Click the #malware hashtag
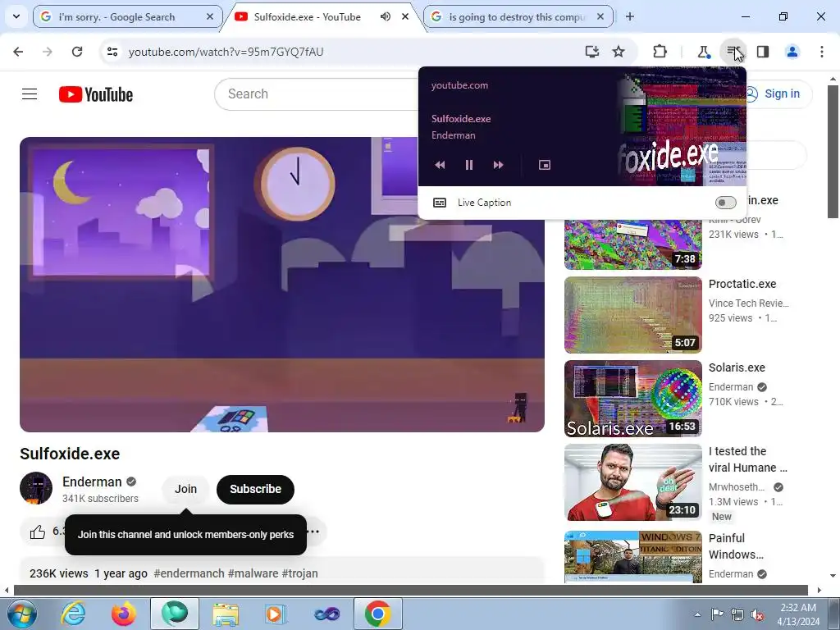 coord(253,573)
